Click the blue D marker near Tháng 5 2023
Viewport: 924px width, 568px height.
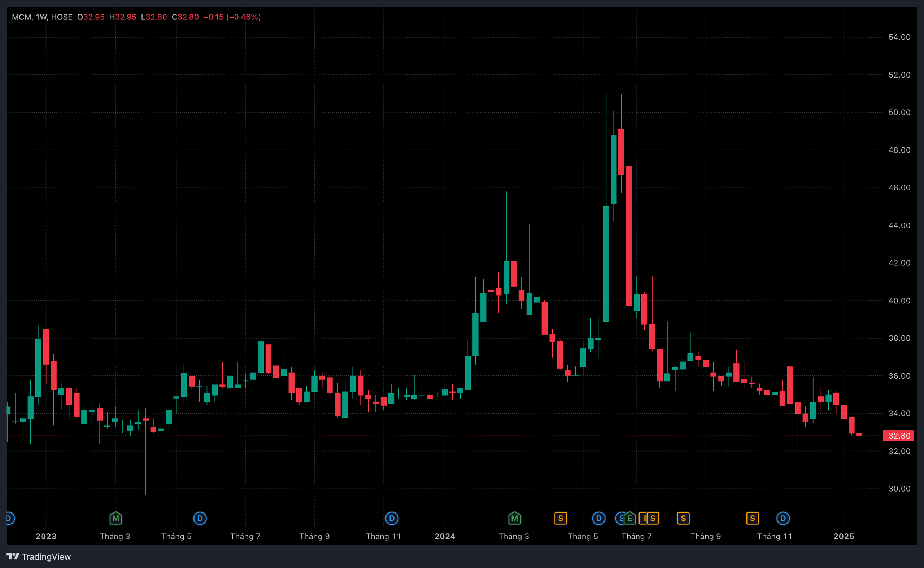click(x=200, y=519)
